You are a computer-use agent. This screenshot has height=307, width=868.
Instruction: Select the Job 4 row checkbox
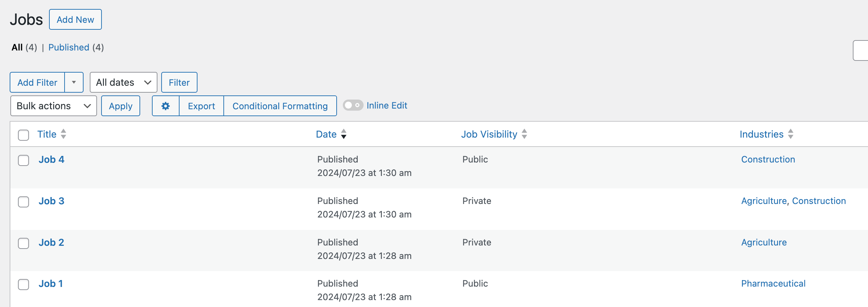coord(23,160)
